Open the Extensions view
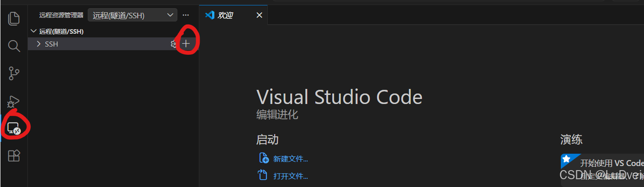This screenshot has height=187, width=644. point(14,156)
